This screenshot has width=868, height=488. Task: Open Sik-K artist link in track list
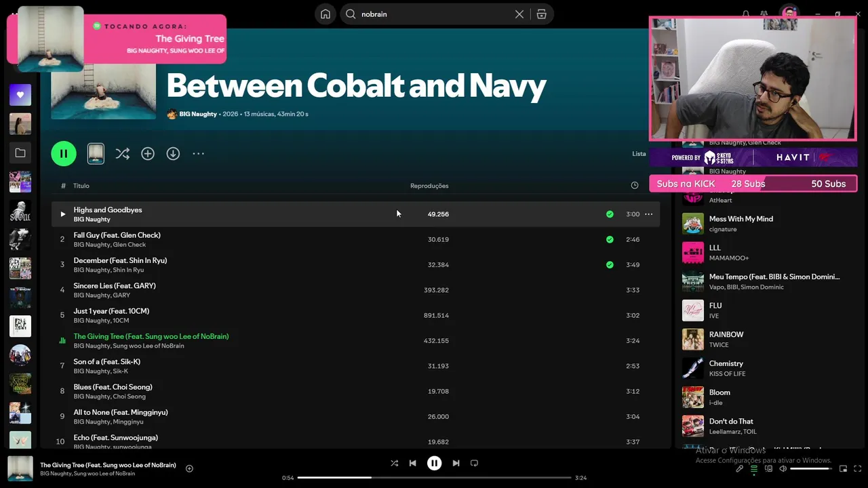[121, 371]
